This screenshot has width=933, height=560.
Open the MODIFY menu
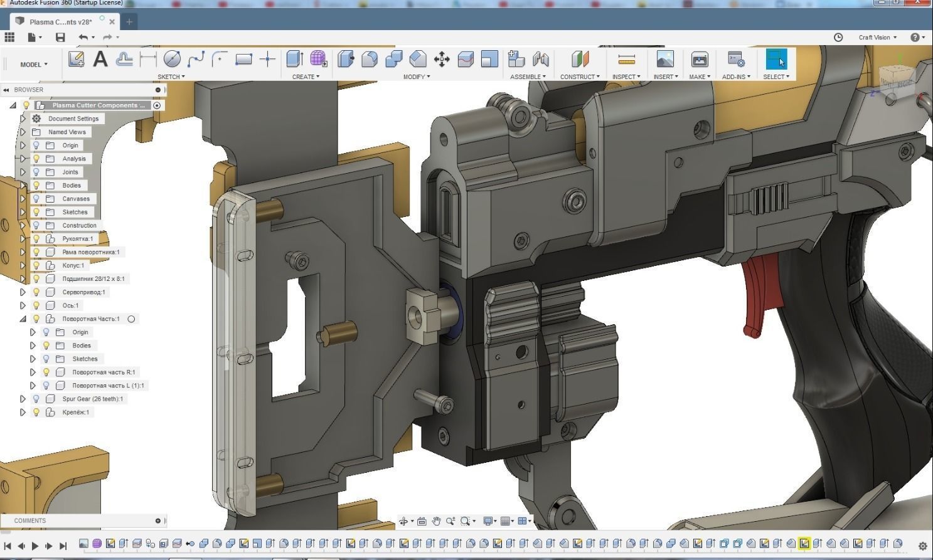(417, 77)
